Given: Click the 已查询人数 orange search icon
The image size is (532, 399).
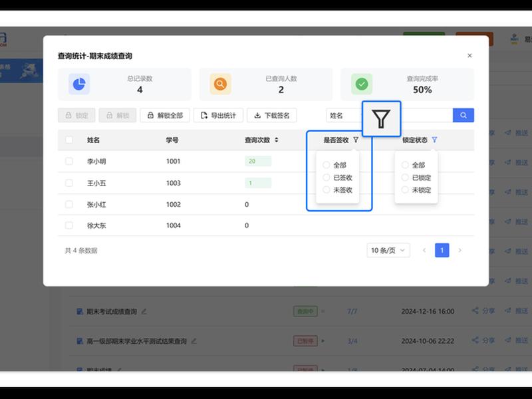Looking at the screenshot, I should click(x=221, y=84).
